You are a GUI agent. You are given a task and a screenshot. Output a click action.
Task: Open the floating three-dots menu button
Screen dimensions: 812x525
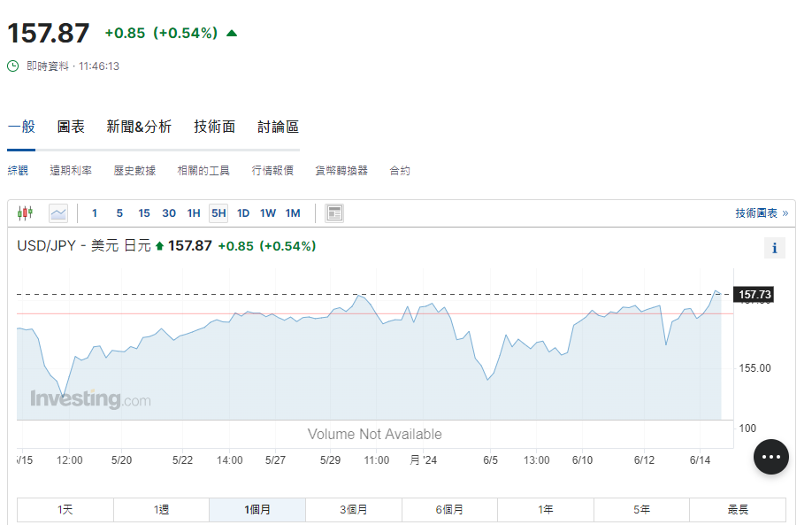point(770,457)
